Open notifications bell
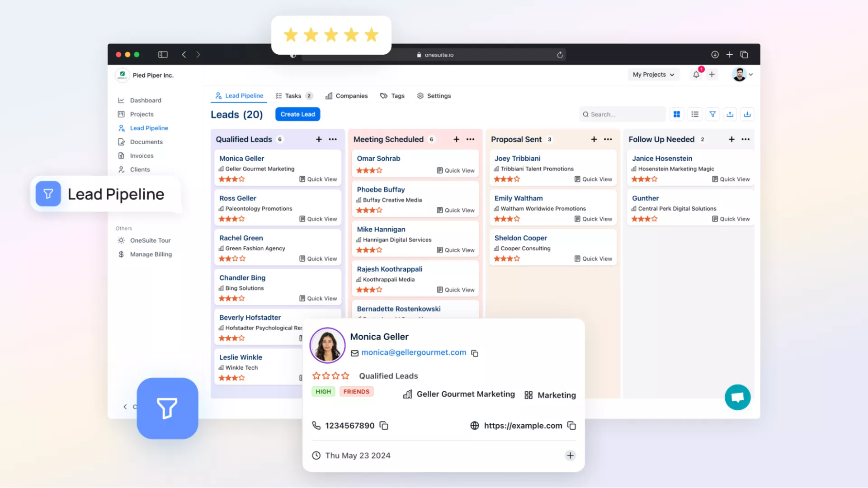Screen dimensions: 868x488 coord(696,75)
